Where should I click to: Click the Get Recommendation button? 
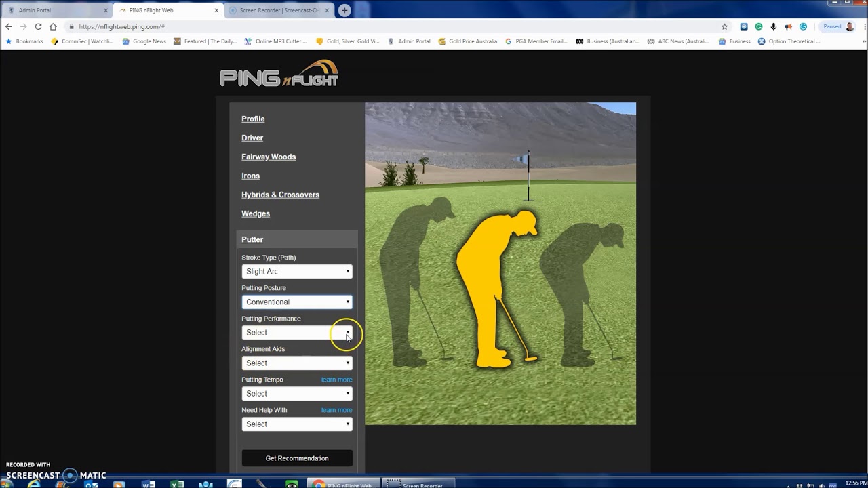297,458
